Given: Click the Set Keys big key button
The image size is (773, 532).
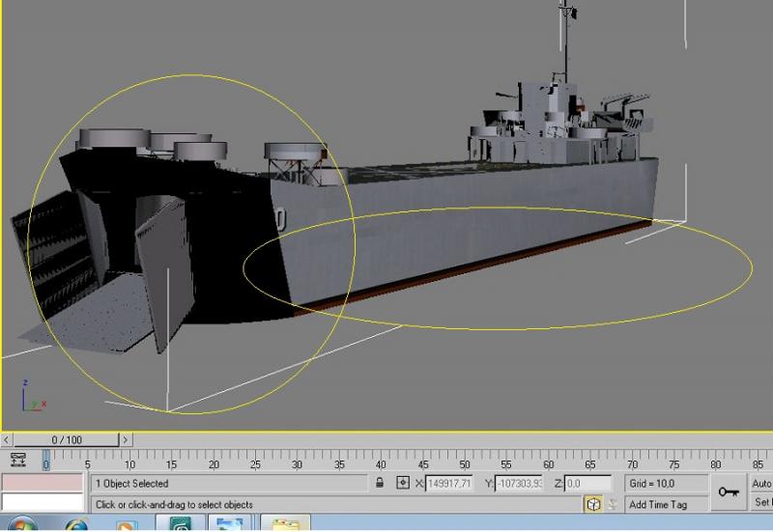Looking at the screenshot, I should click(x=728, y=491).
